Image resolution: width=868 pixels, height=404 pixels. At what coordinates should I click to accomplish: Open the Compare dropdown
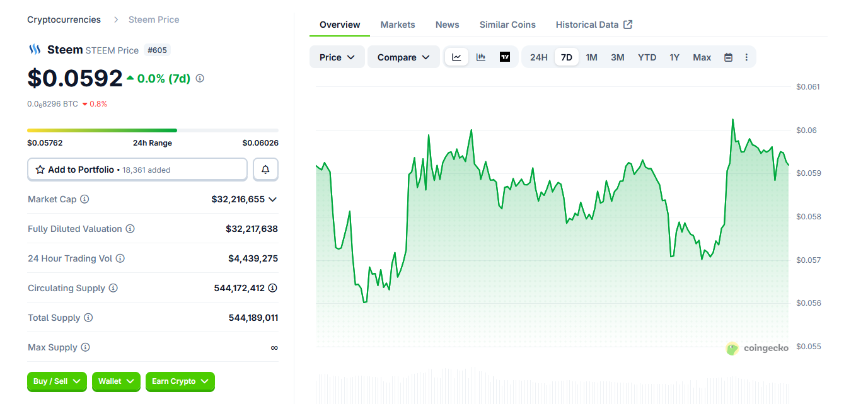pos(403,57)
